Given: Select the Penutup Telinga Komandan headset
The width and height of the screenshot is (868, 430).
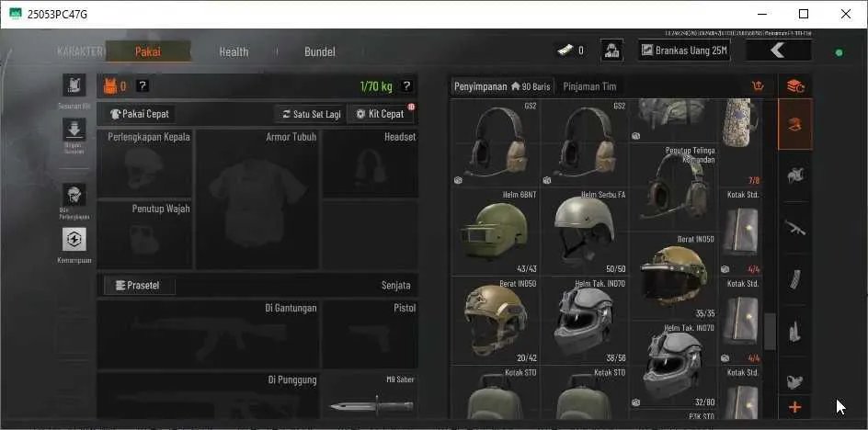Looking at the screenshot, I should (673, 187).
